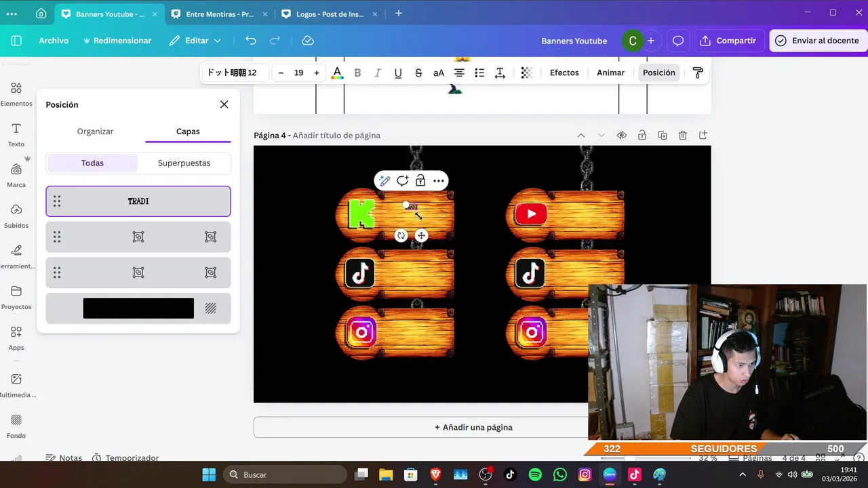Toggle strikethrough text formatting
The height and width of the screenshot is (488, 868).
[x=418, y=73]
